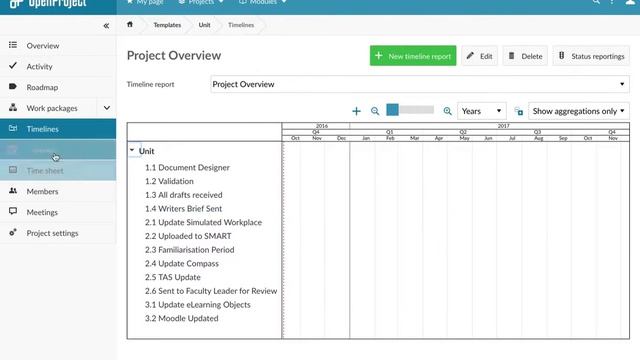This screenshot has width=640, height=360.
Task: Click the Work packages hierarchy icon
Action: (x=13, y=107)
